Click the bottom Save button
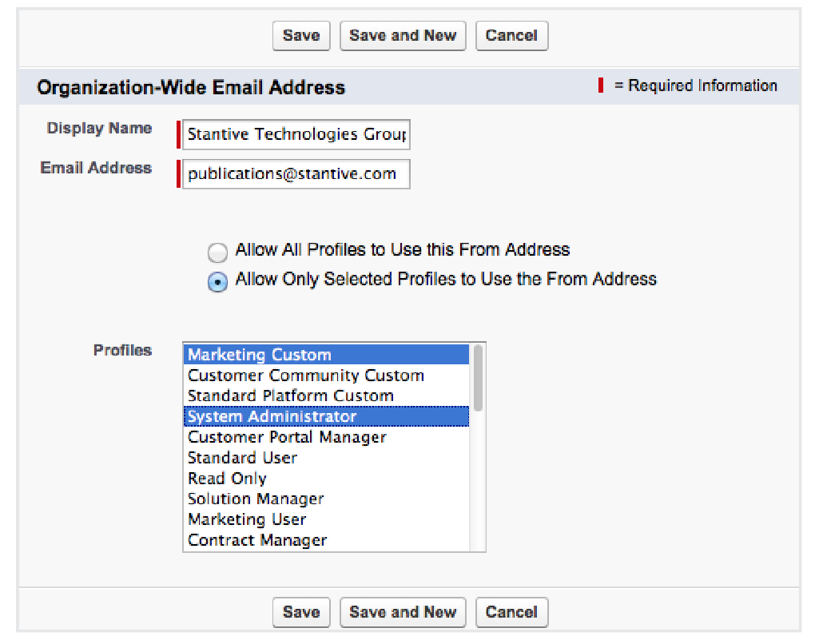Screen dimensions: 815x644 click(x=300, y=613)
